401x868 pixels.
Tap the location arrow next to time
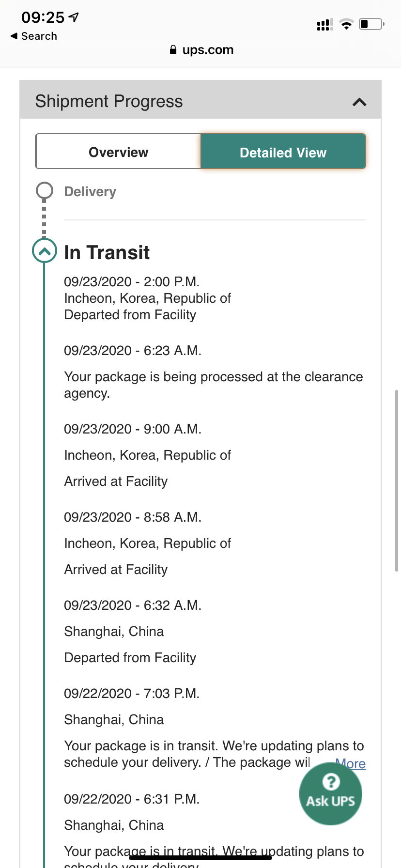click(x=74, y=17)
